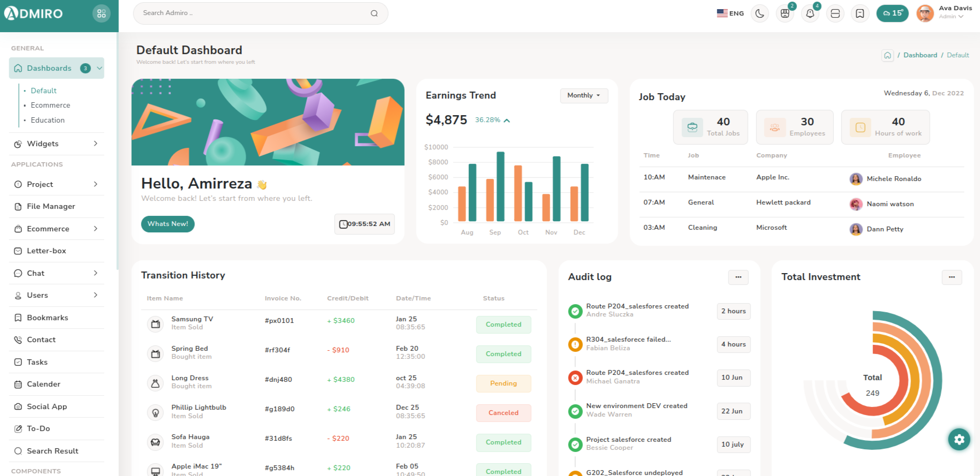Click the home icon in breadcrumb
This screenshot has width=980, height=476.
pos(887,55)
